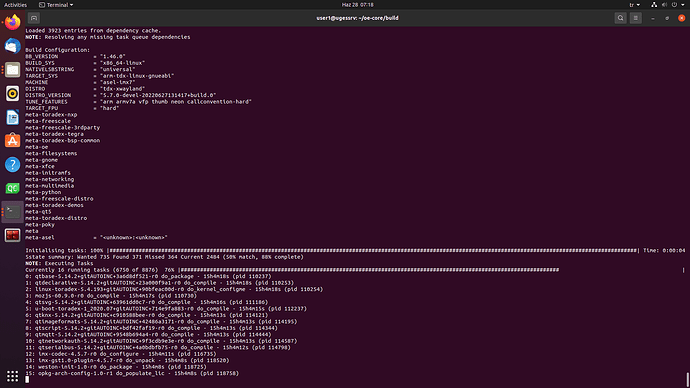690x388 pixels.
Task: Close the terminal window
Action: pyautogui.click(x=682, y=18)
